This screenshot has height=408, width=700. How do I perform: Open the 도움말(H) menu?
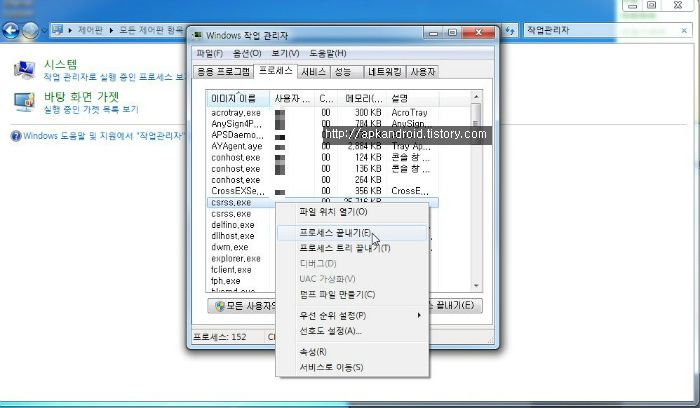(x=328, y=53)
